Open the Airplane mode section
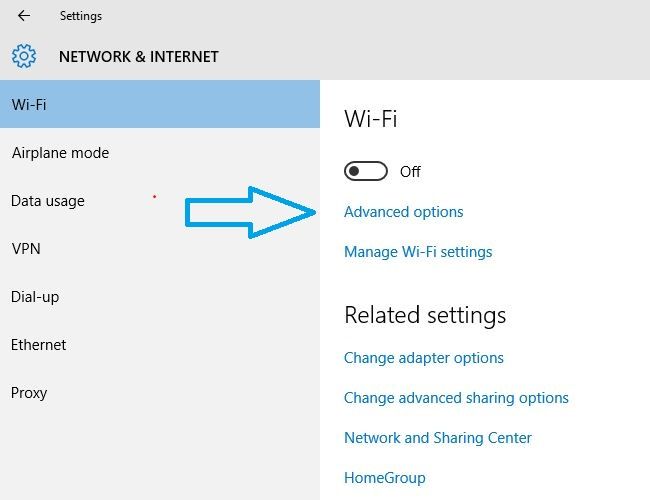 pos(60,153)
